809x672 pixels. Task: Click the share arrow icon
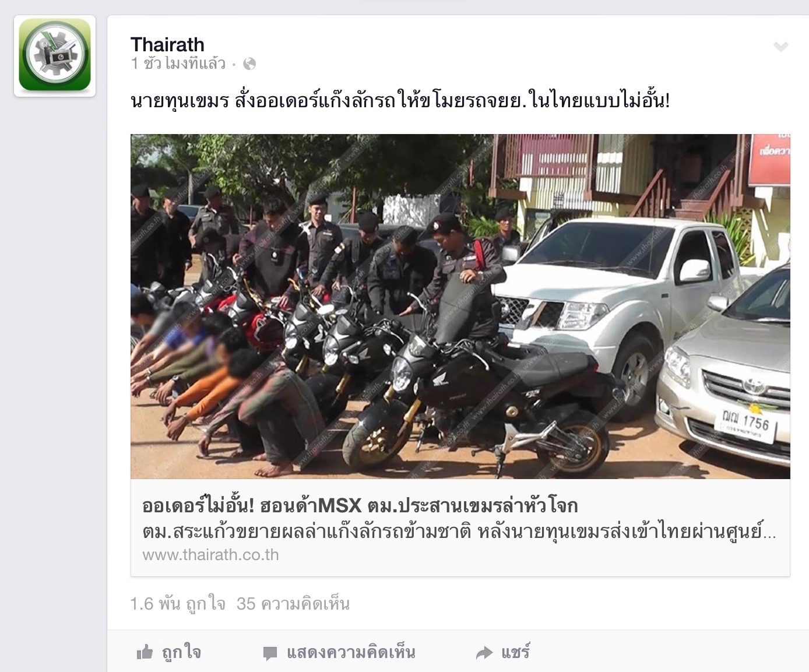tap(484, 653)
